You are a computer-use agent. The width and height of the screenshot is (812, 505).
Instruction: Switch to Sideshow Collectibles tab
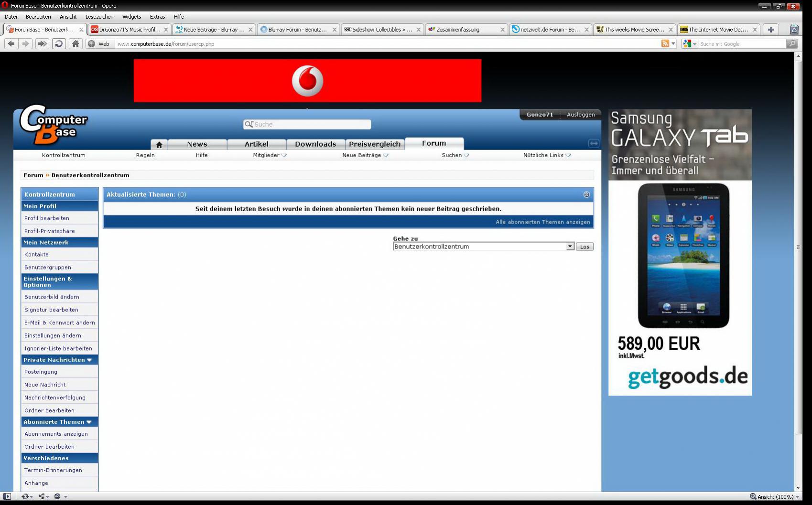382,30
